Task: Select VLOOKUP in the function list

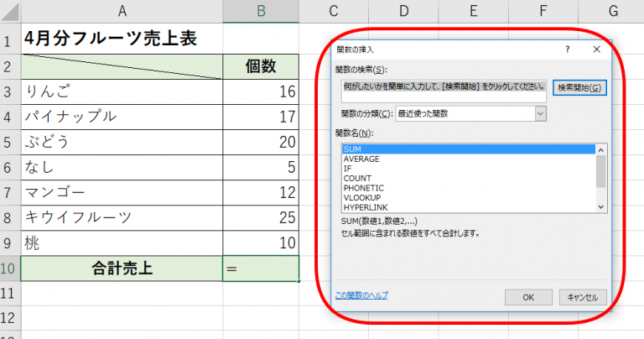Action: click(363, 197)
